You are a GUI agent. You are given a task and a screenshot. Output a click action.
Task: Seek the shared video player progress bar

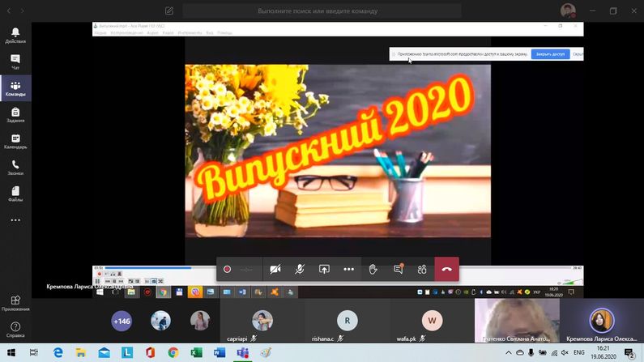point(338,268)
